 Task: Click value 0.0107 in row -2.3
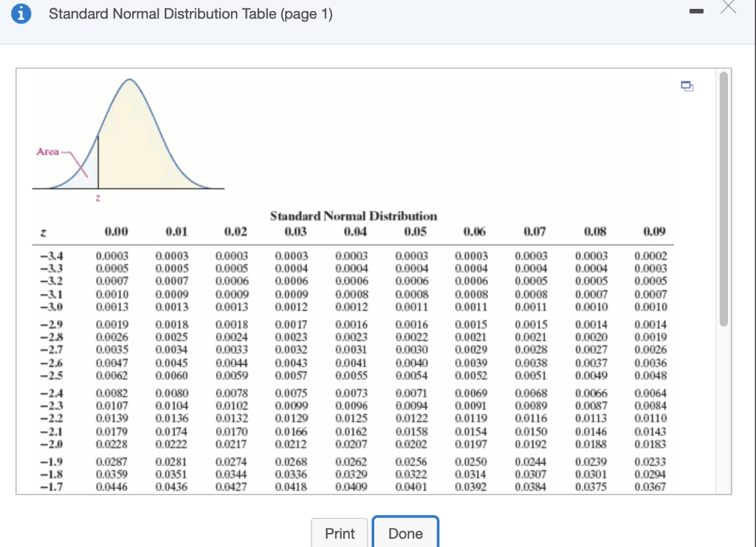(112, 406)
